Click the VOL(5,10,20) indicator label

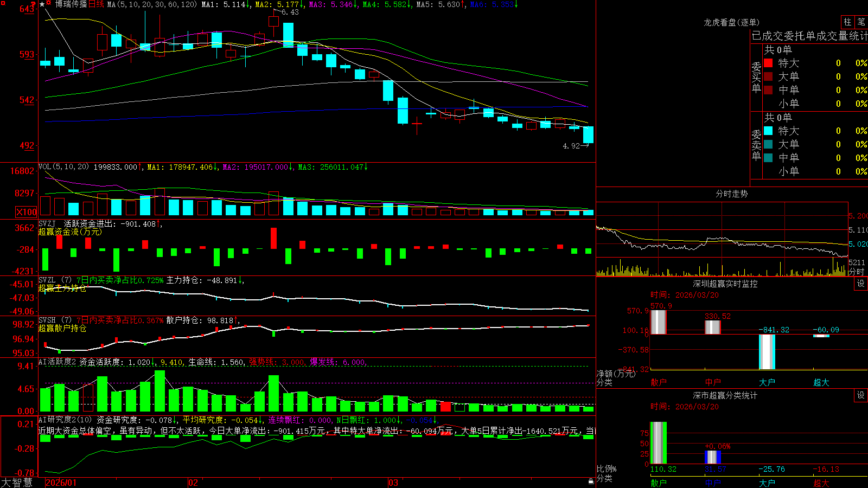pos(63,167)
